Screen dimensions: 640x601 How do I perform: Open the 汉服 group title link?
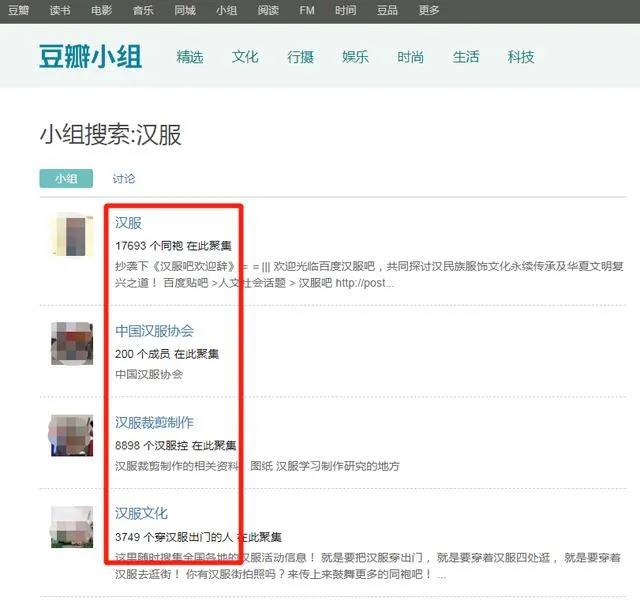click(x=128, y=222)
